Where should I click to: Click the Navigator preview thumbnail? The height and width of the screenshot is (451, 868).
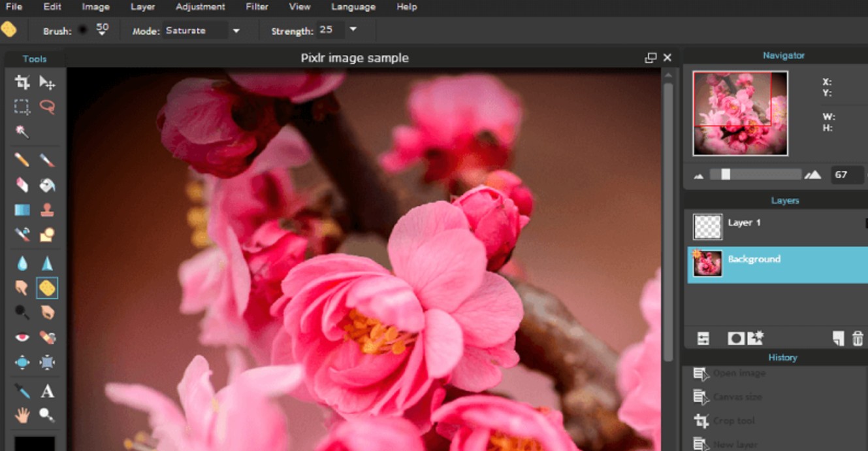click(740, 112)
